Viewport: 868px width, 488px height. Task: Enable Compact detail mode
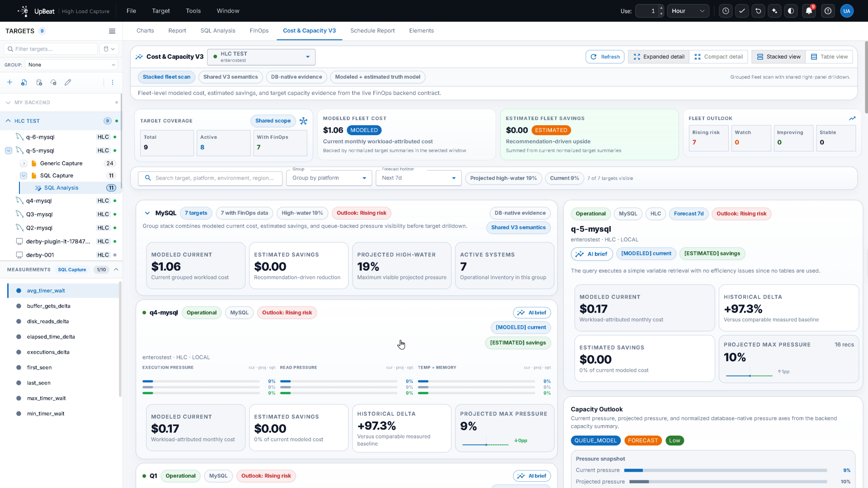718,57
